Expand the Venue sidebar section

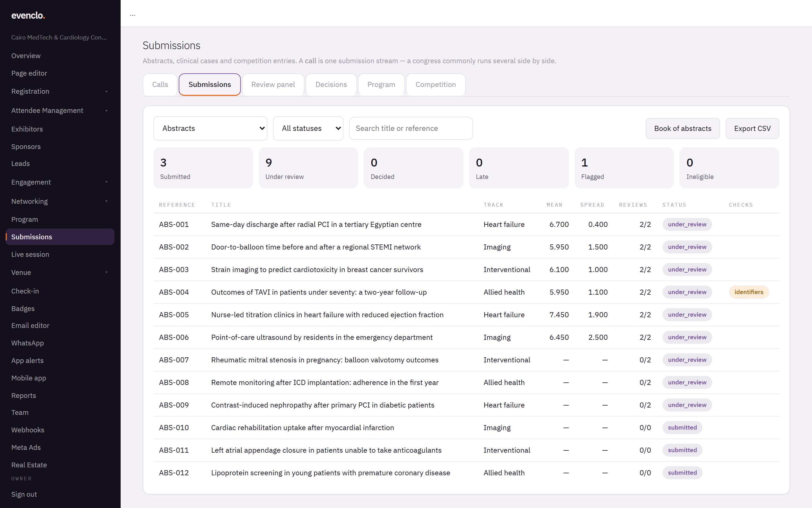(x=60, y=272)
